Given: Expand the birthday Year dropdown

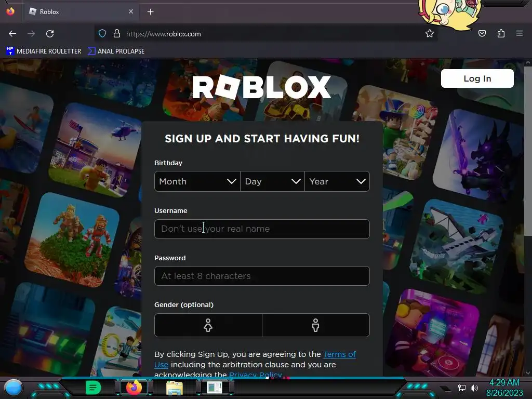Looking at the screenshot, I should pos(337,181).
